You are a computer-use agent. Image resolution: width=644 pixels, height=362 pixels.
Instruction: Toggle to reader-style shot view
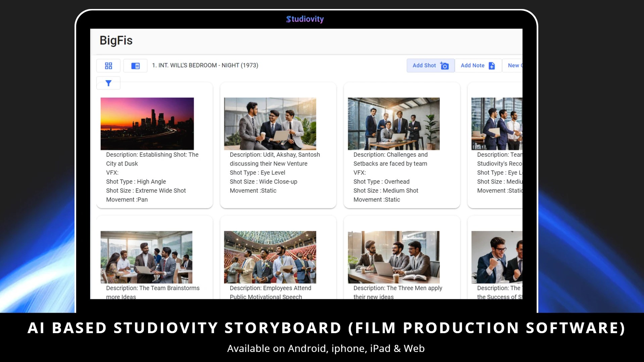[x=135, y=65]
